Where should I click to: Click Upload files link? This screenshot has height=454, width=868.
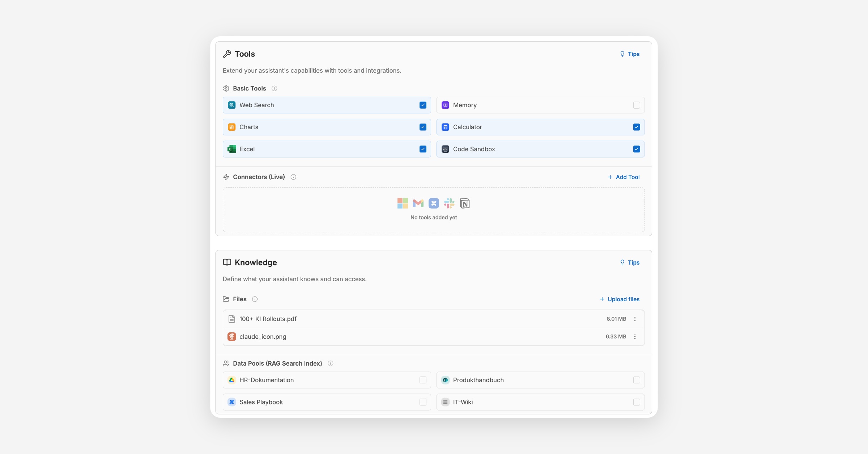(x=620, y=299)
